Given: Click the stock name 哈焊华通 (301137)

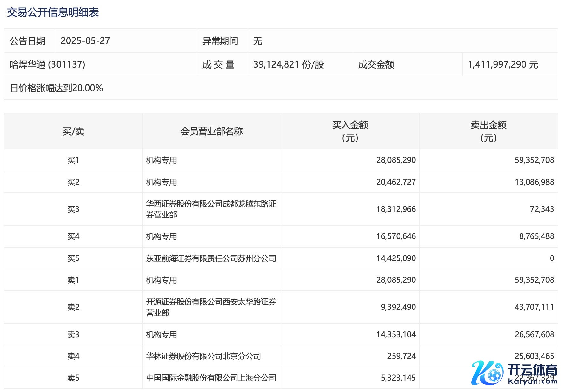Looking at the screenshot, I should 47,64.
